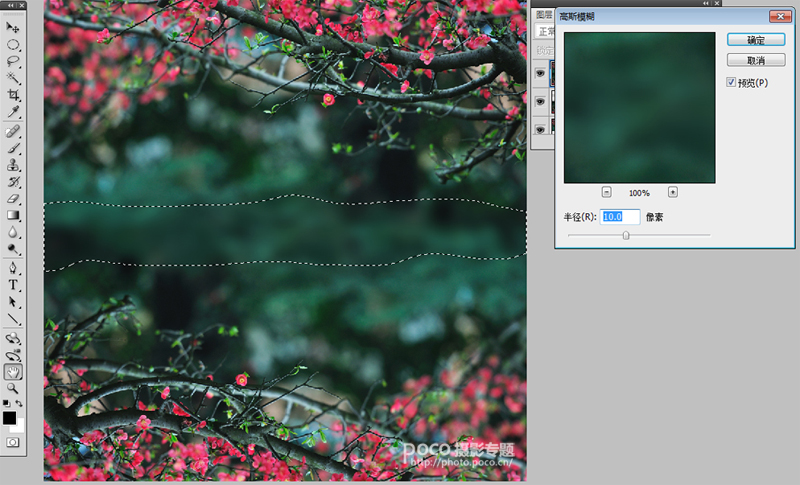Confirm blur with 确定 button
The image size is (800, 485).
pos(756,40)
